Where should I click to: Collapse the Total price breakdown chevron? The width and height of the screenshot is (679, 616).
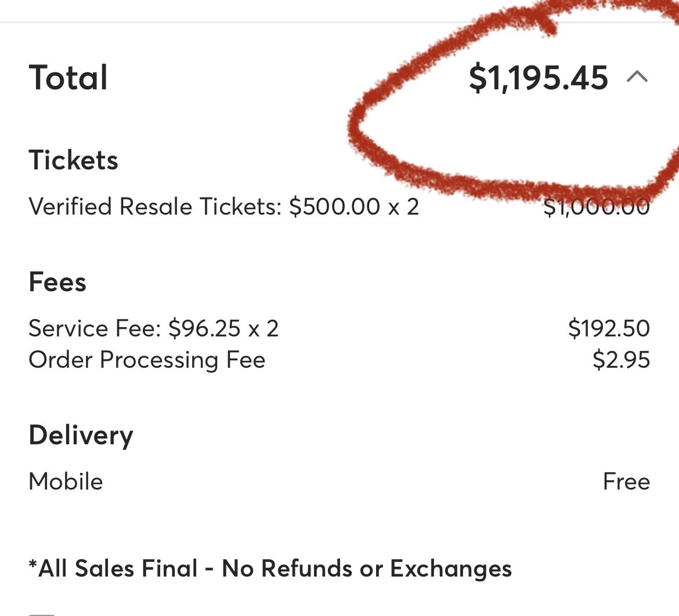point(637,77)
